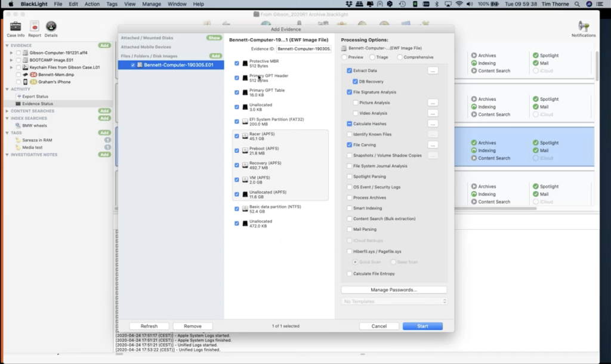The height and width of the screenshot is (364, 611).
Task: Click the EFI System Partition drive icon
Action: [x=245, y=122]
